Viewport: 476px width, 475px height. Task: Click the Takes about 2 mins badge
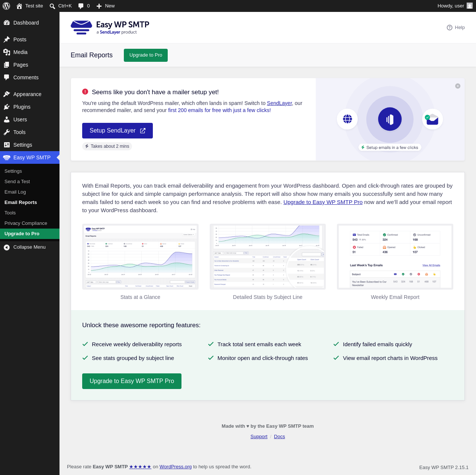[x=107, y=146]
